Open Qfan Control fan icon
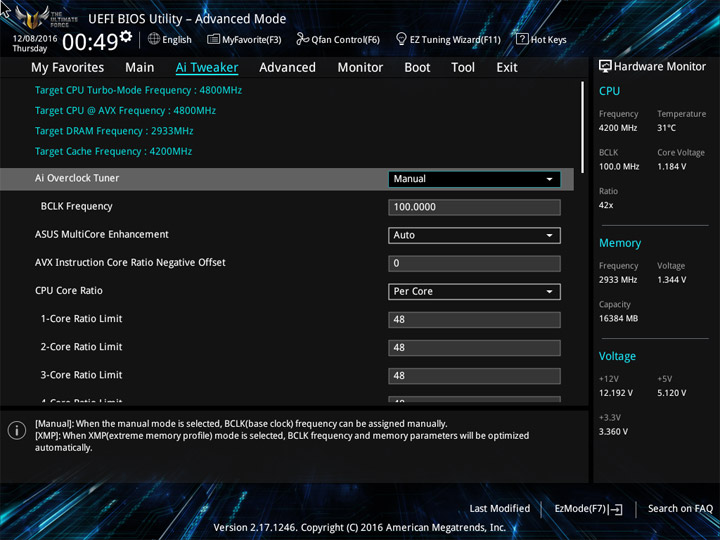This screenshot has height=540, width=720. pos(303,39)
